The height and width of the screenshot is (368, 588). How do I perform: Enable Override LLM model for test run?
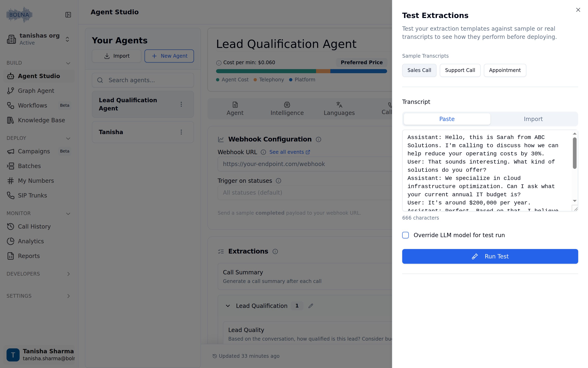pos(405,235)
